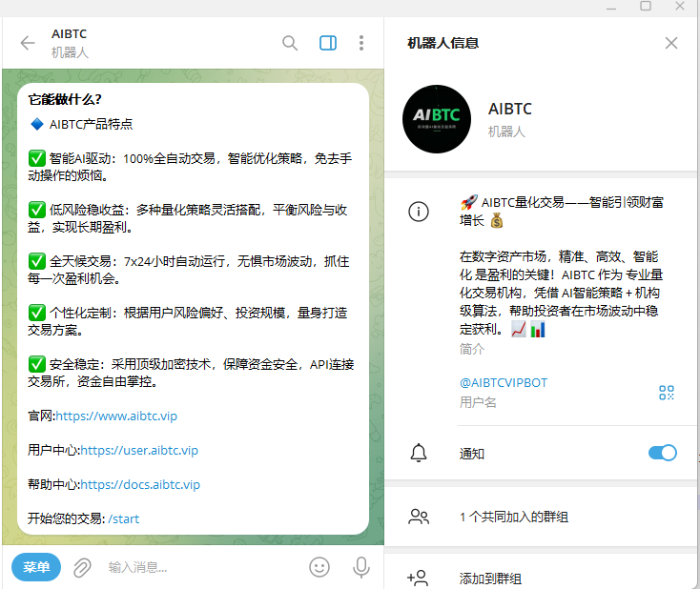Click the 菜单 bot menu button
Image resolution: width=700 pixels, height=589 pixels.
click(36, 567)
